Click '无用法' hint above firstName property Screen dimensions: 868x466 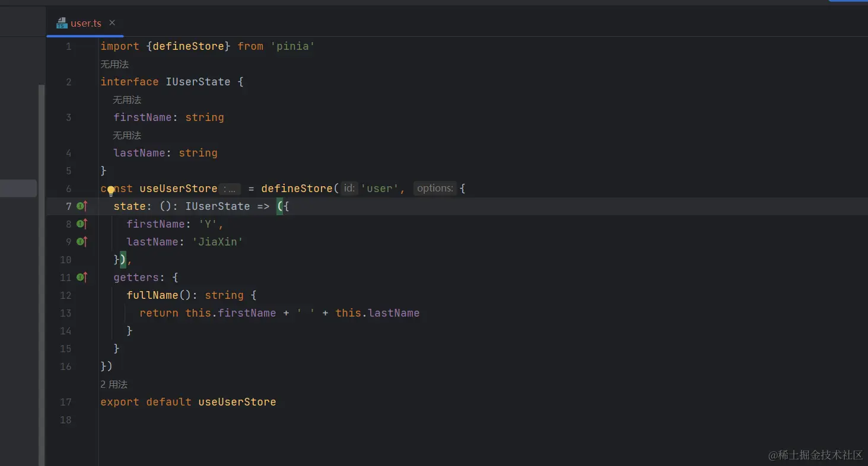(127, 100)
